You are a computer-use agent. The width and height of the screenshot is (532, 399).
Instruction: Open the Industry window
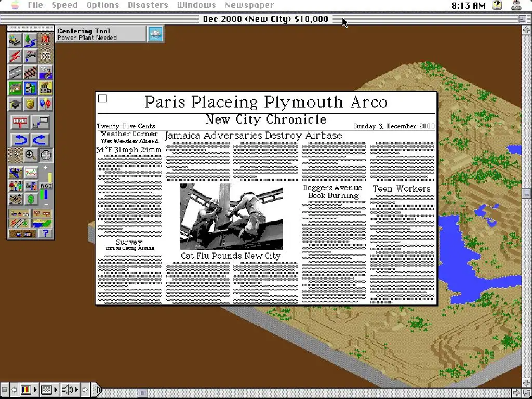tap(31, 185)
